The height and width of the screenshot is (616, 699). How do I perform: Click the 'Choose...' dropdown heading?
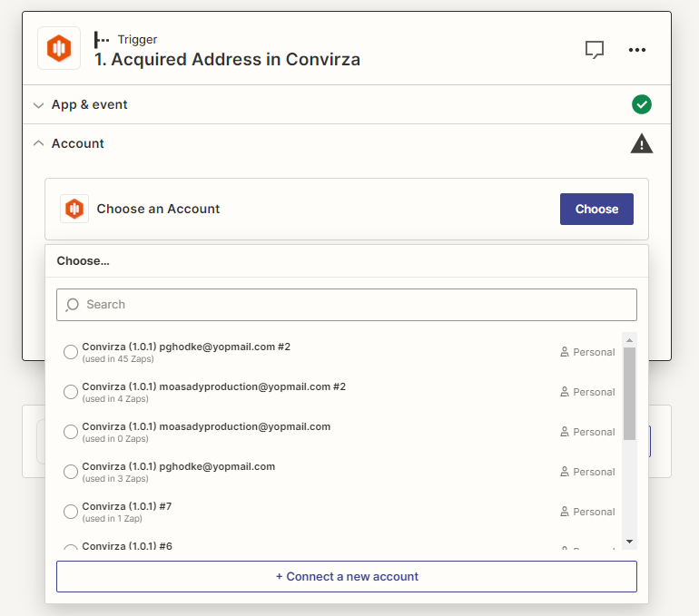point(83,261)
